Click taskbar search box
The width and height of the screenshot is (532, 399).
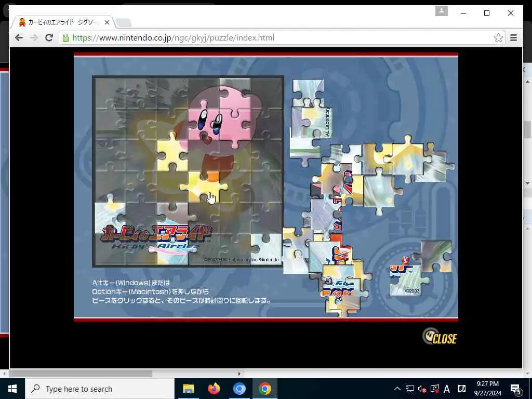[100, 389]
